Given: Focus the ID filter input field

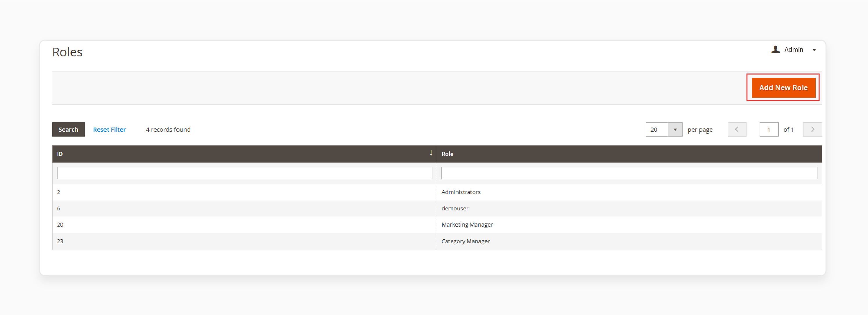Looking at the screenshot, I should [244, 173].
